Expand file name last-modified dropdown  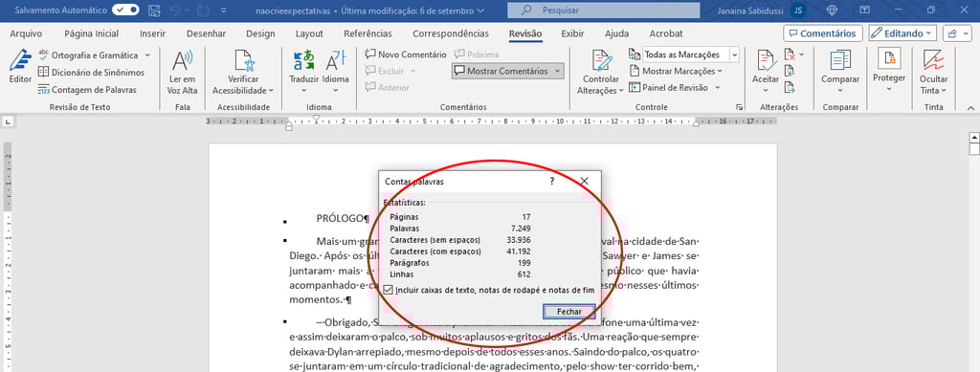(x=480, y=11)
